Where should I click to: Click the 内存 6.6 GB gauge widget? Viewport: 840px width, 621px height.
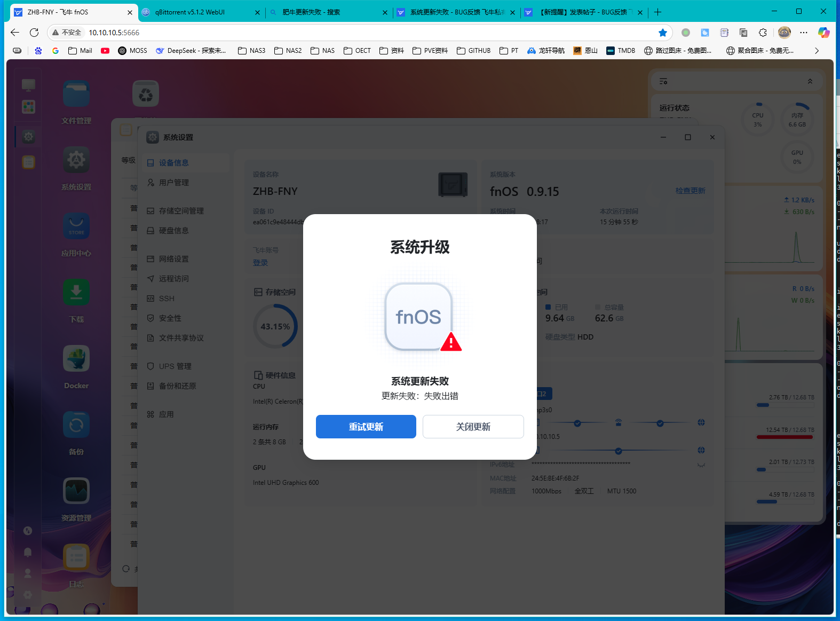tap(797, 120)
